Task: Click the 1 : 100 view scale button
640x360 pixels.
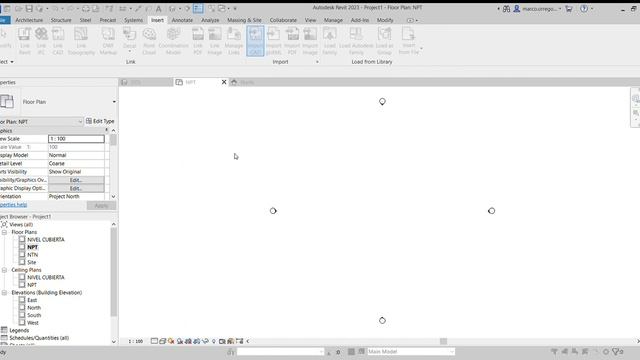Action: pos(136,341)
